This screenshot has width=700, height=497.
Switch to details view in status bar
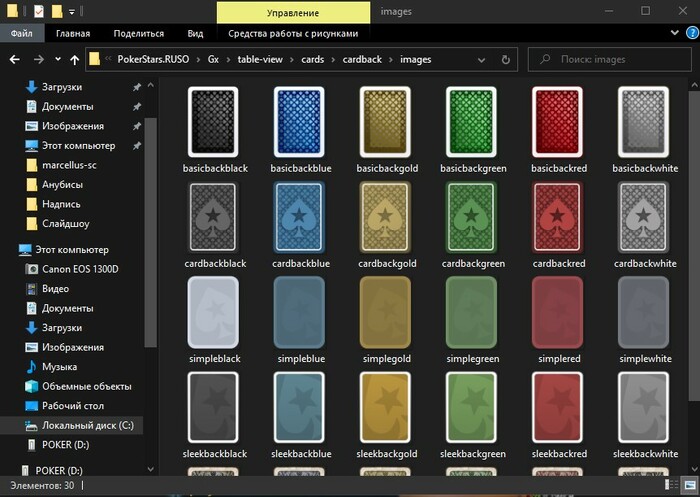point(671,485)
